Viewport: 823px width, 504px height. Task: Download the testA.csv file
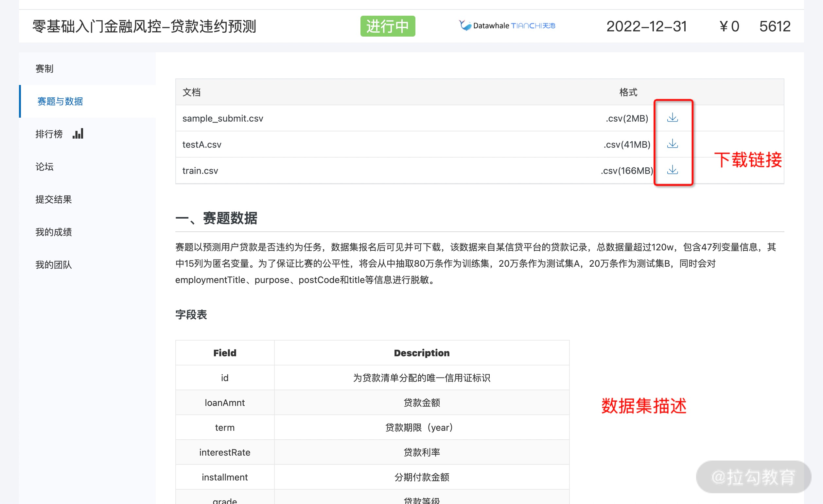click(672, 144)
